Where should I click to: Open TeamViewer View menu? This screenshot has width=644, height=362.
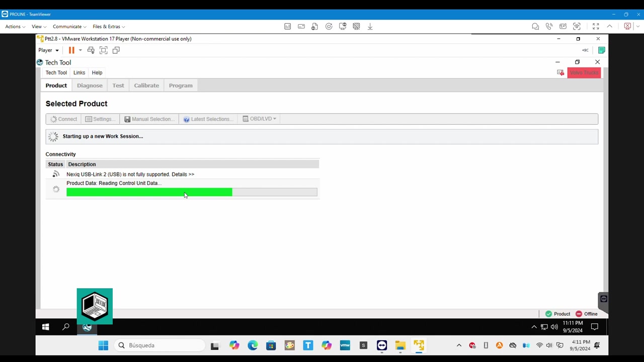click(x=39, y=27)
